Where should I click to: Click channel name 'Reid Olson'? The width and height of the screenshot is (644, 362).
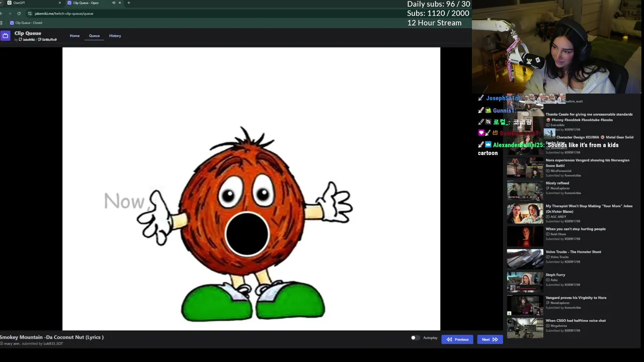[558, 234]
